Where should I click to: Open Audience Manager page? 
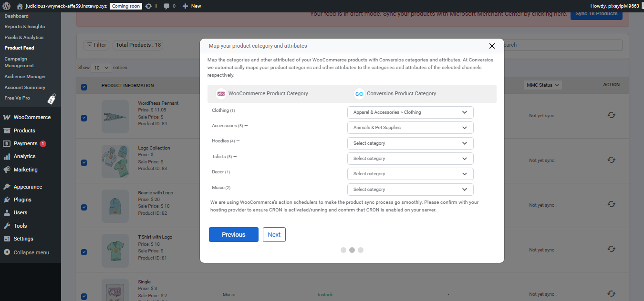[x=25, y=76]
